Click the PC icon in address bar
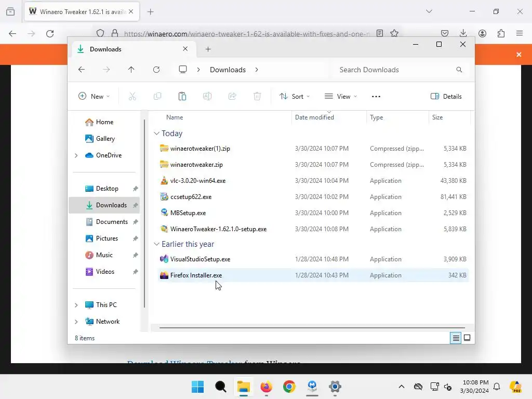The image size is (532, 399). point(183,70)
